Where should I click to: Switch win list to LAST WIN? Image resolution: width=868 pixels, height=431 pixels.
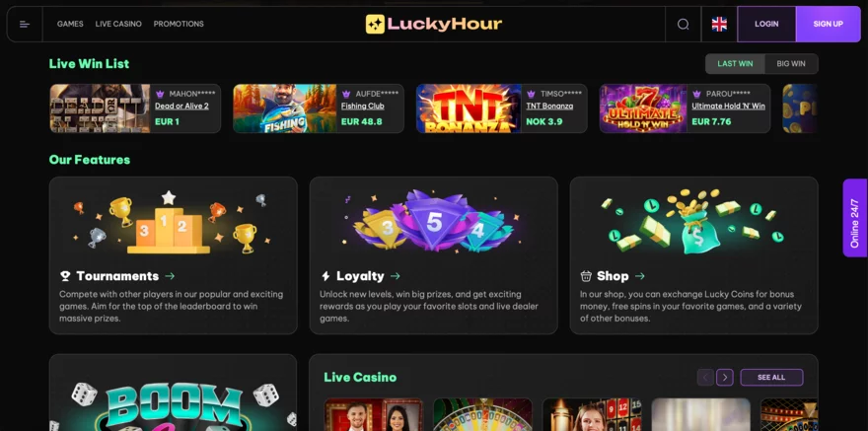click(x=735, y=64)
